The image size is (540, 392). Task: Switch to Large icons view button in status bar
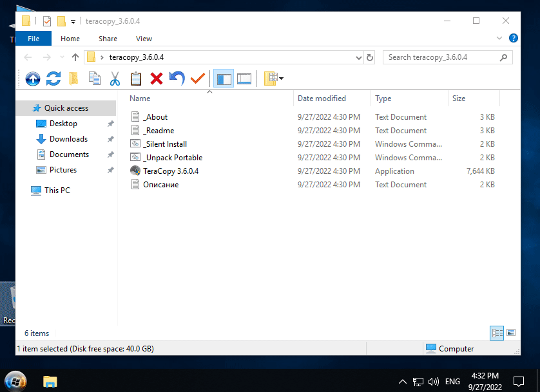point(511,333)
